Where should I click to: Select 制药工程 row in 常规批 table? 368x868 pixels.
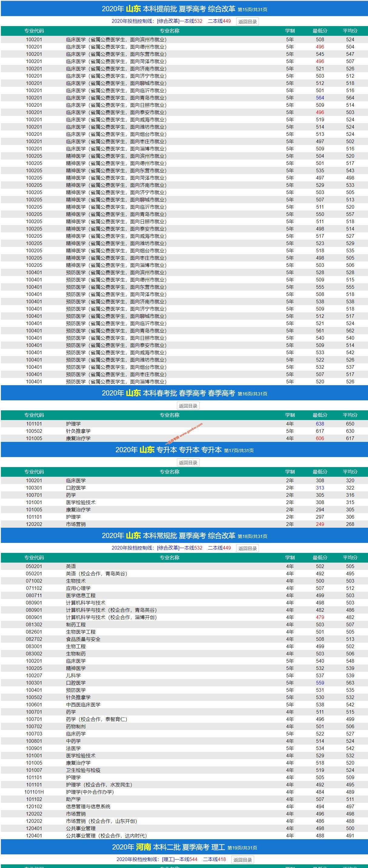(x=184, y=625)
